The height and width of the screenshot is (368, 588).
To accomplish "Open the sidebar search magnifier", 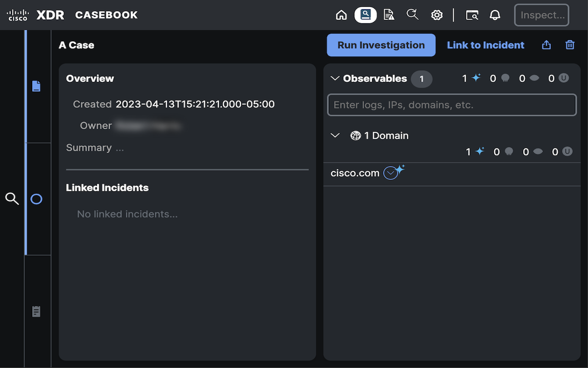I will (x=12, y=199).
